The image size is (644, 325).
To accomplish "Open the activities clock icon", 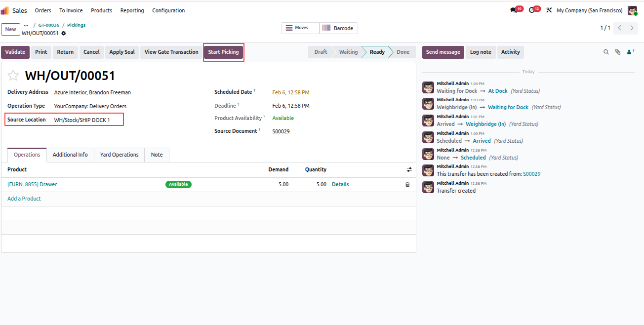I will click(531, 10).
